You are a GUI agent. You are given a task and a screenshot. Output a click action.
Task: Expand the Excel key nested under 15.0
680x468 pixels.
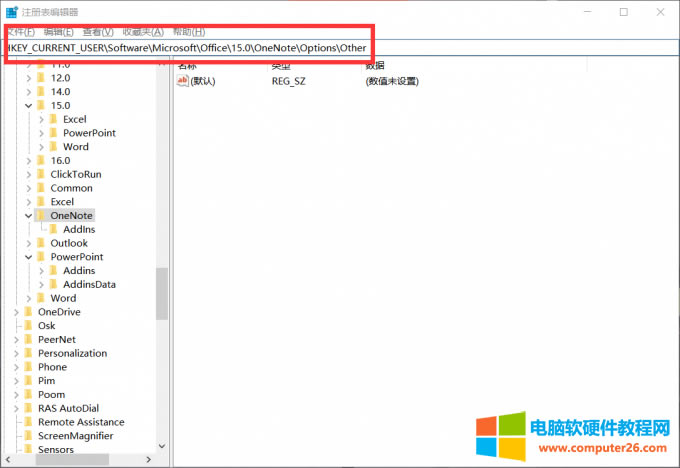[41, 120]
